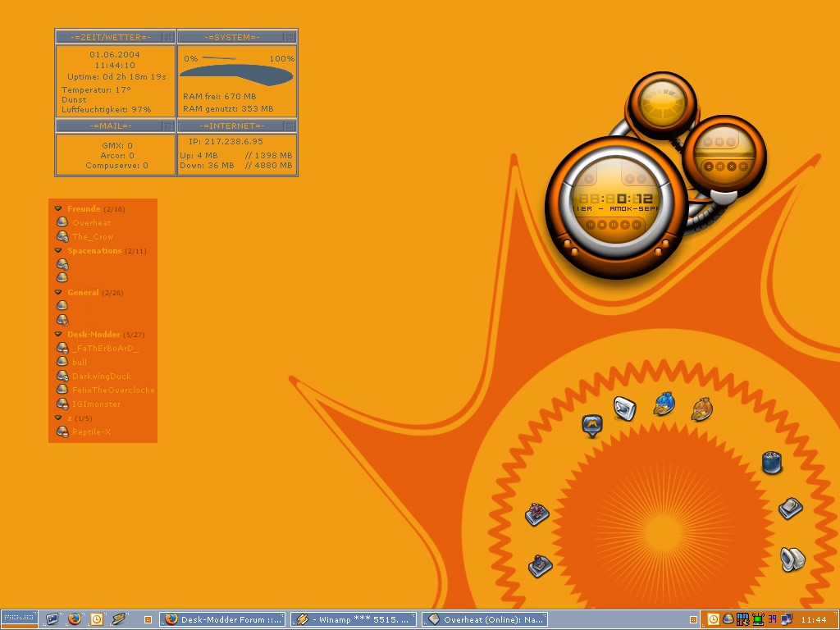Screen dimensions: 840x630
Task: Click the MAIL panel header button
Action: pos(168,126)
